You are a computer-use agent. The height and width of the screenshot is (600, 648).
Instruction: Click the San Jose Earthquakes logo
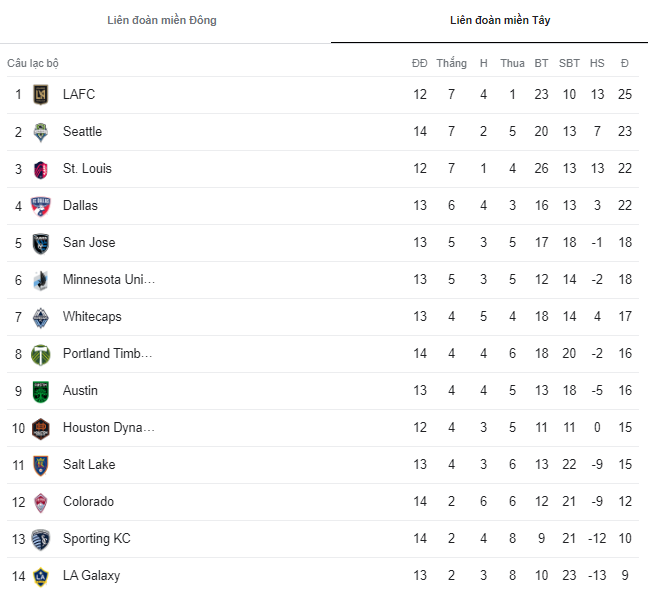[40, 243]
